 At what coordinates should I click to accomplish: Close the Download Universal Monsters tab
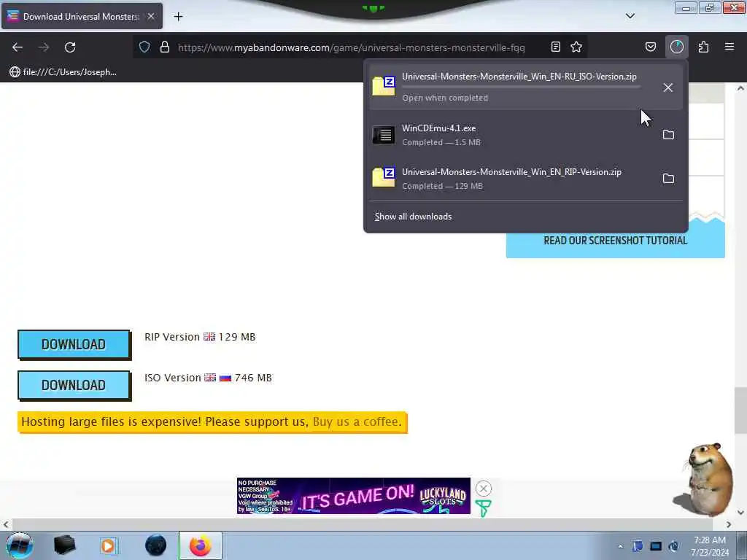(151, 16)
